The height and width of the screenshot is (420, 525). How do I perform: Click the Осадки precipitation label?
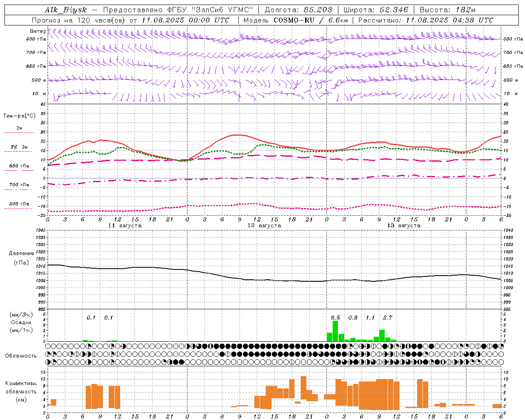(x=21, y=322)
